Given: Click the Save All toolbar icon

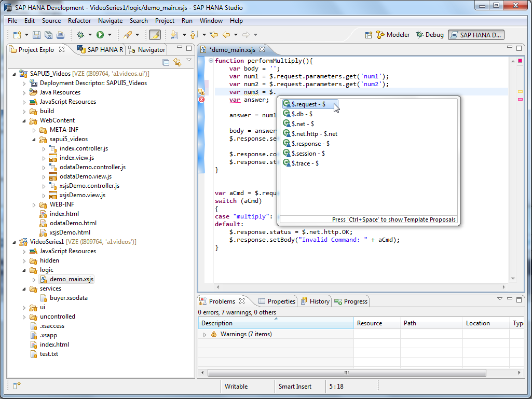Looking at the screenshot, I should (x=49, y=35).
